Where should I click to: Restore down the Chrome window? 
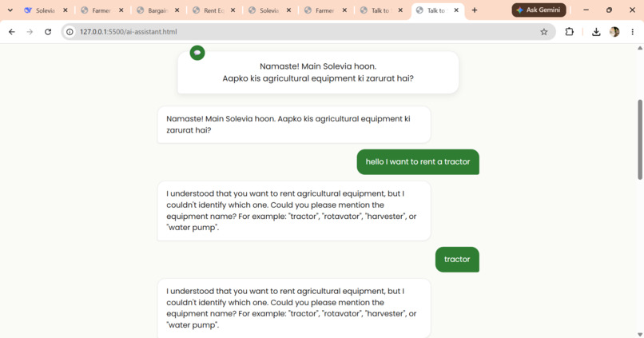(x=609, y=10)
